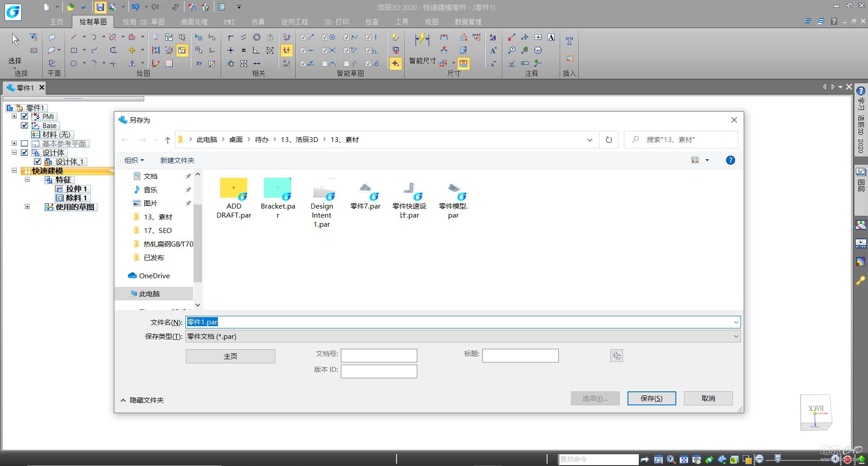Activate the 选择 arrow select tool
868x466 pixels.
[x=15, y=40]
